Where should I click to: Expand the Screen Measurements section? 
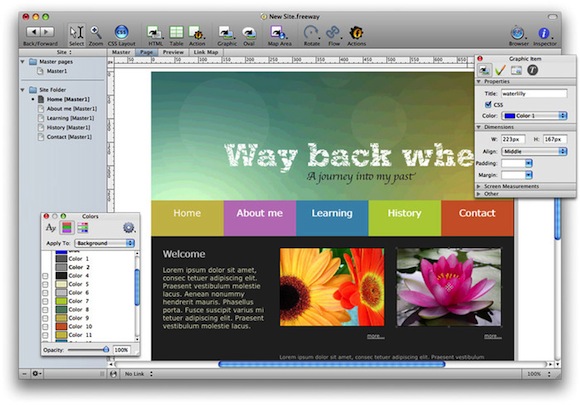(x=511, y=186)
